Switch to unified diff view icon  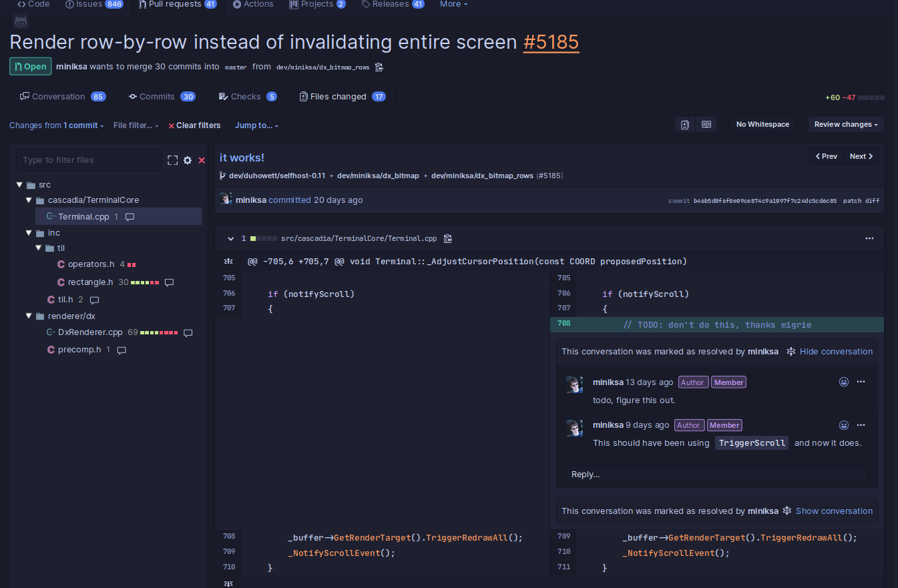(x=685, y=124)
